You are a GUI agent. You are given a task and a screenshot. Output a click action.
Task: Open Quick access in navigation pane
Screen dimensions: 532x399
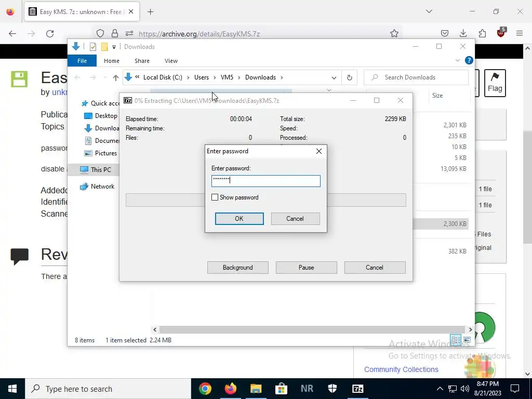pos(101,103)
